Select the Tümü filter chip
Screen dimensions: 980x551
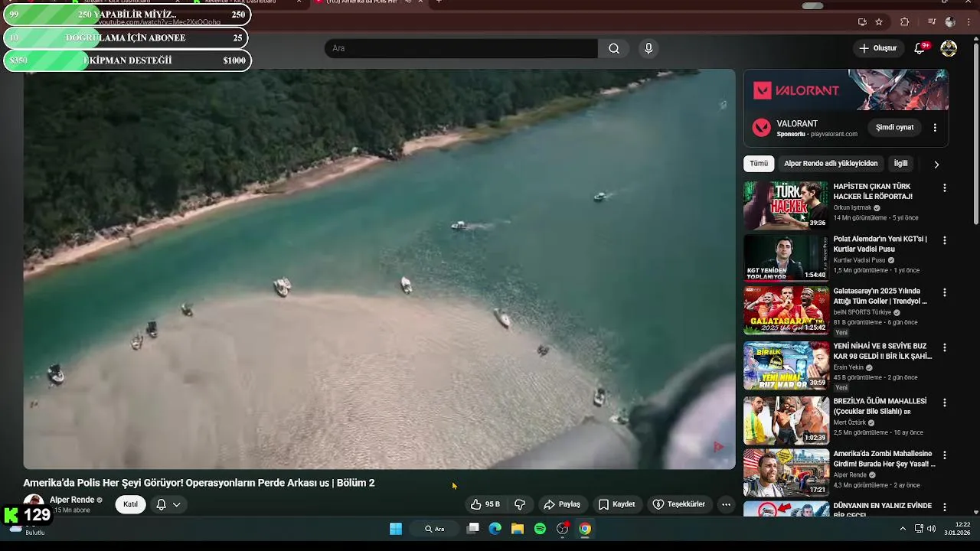pyautogui.click(x=758, y=164)
